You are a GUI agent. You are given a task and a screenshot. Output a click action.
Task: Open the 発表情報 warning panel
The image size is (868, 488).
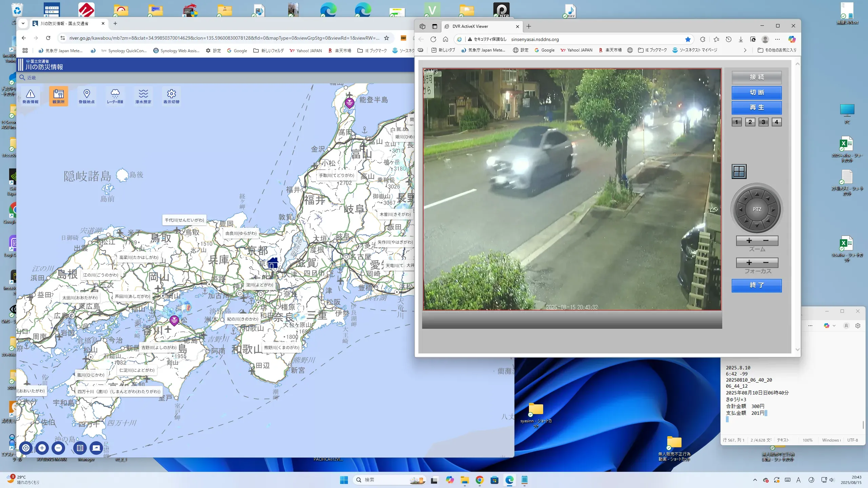click(x=31, y=96)
